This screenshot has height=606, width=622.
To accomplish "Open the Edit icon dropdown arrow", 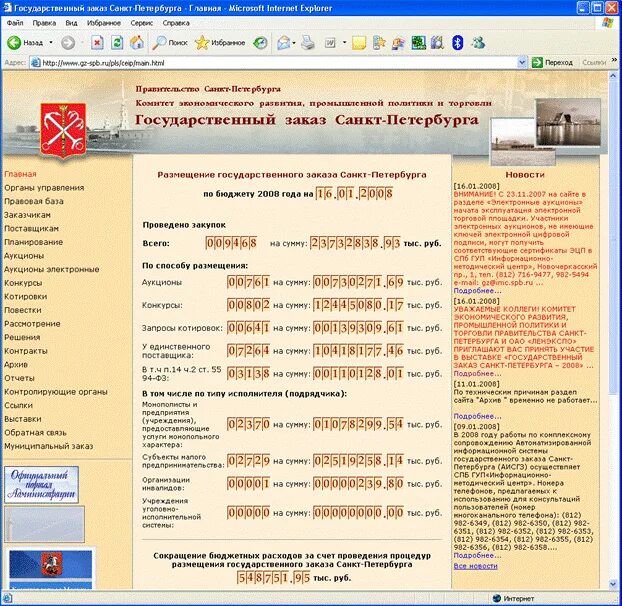I will [x=344, y=42].
